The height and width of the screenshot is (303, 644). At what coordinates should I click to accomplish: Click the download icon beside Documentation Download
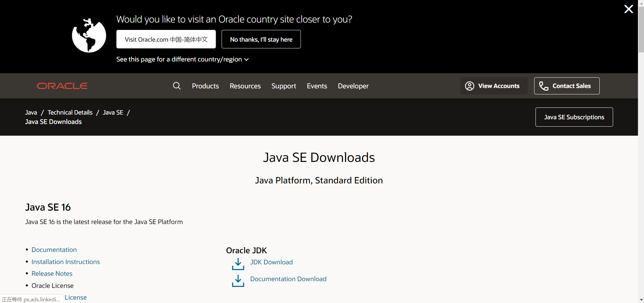tap(238, 281)
